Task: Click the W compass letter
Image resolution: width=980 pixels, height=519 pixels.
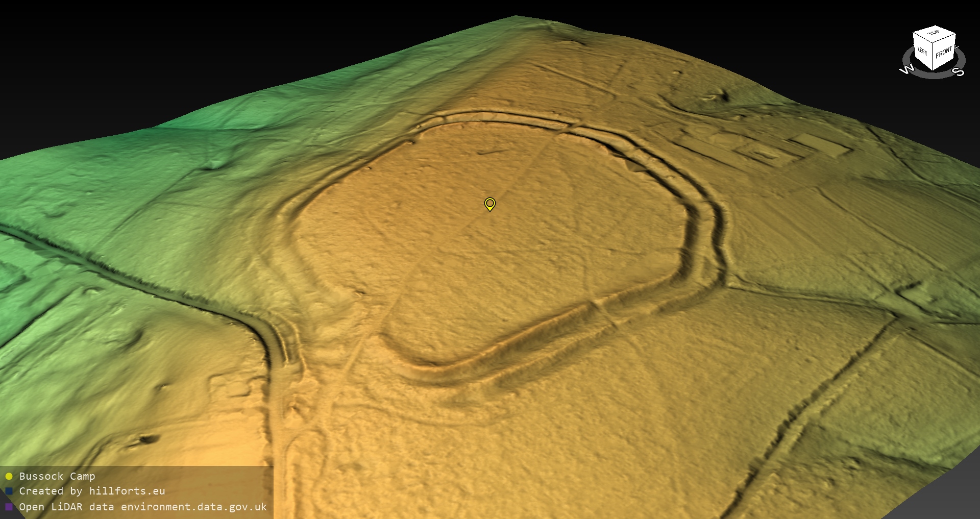Action: click(906, 69)
